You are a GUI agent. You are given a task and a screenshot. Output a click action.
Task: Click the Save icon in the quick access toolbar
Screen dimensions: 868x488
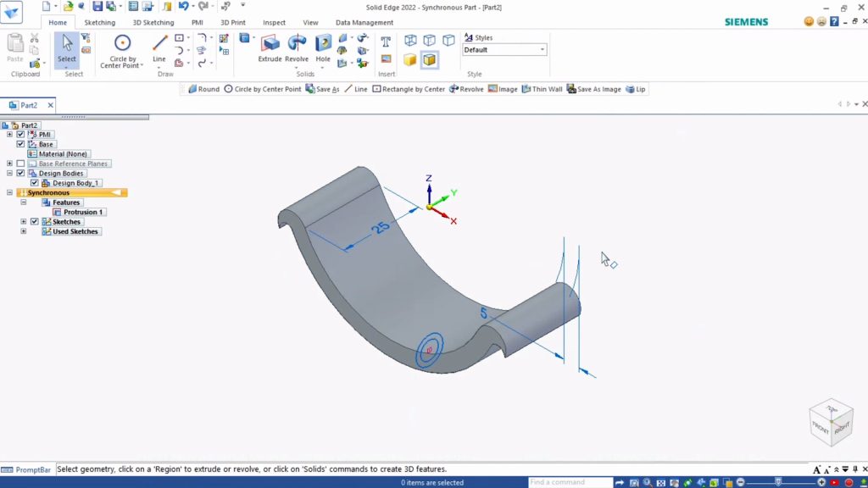pyautogui.click(x=97, y=7)
